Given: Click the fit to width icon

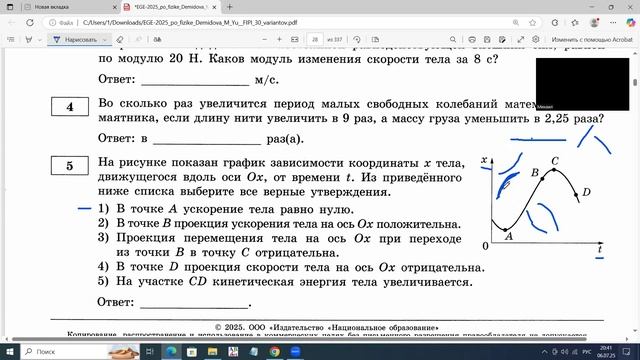Looking at the screenshot, I should 295,40.
